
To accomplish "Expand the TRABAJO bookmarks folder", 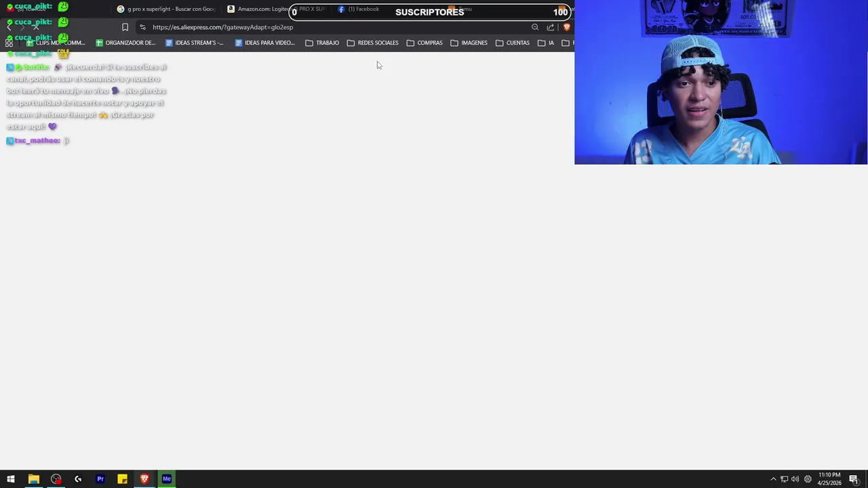I will tap(322, 43).
